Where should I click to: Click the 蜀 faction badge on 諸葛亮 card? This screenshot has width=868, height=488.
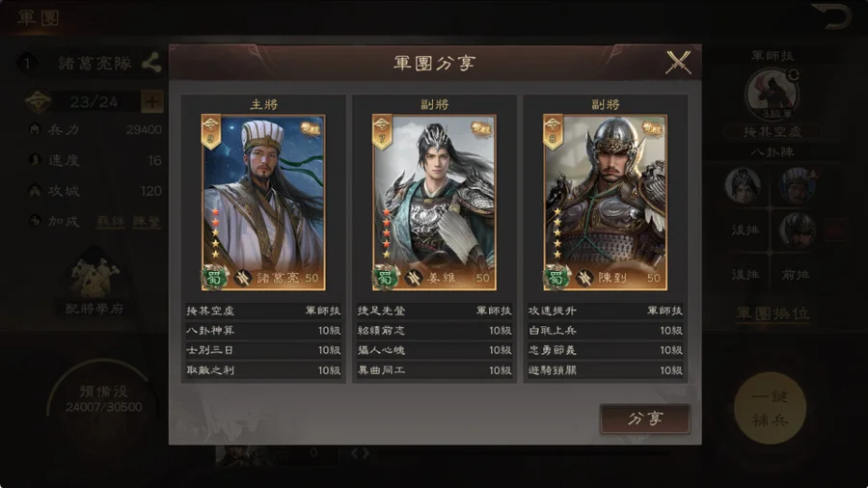coord(214,277)
